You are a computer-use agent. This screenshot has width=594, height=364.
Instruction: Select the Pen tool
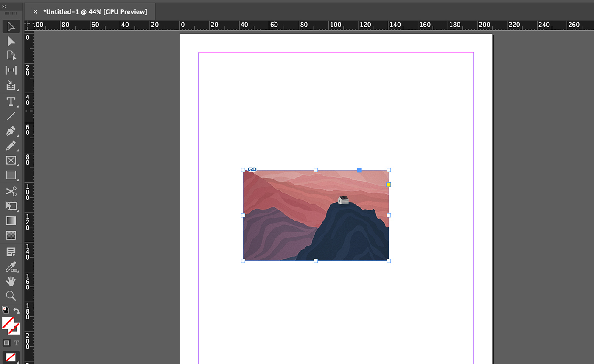pyautogui.click(x=11, y=131)
